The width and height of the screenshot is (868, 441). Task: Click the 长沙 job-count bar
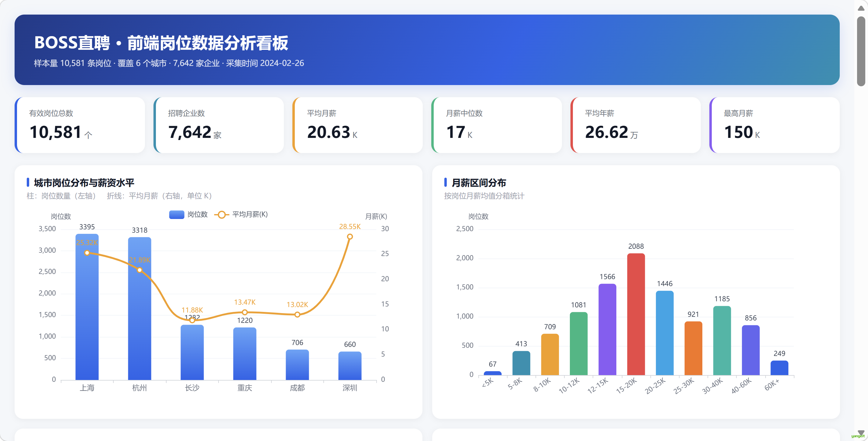(192, 352)
